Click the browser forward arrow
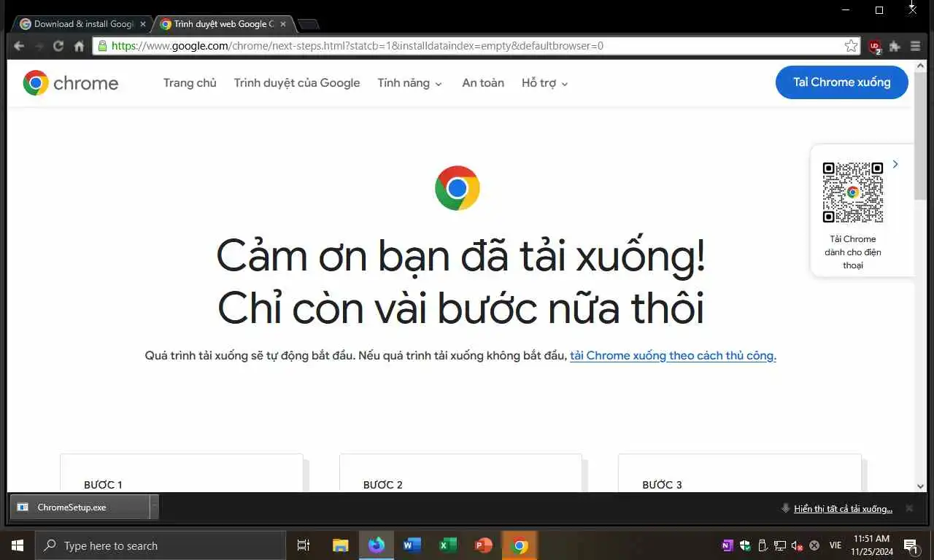 pos(39,46)
